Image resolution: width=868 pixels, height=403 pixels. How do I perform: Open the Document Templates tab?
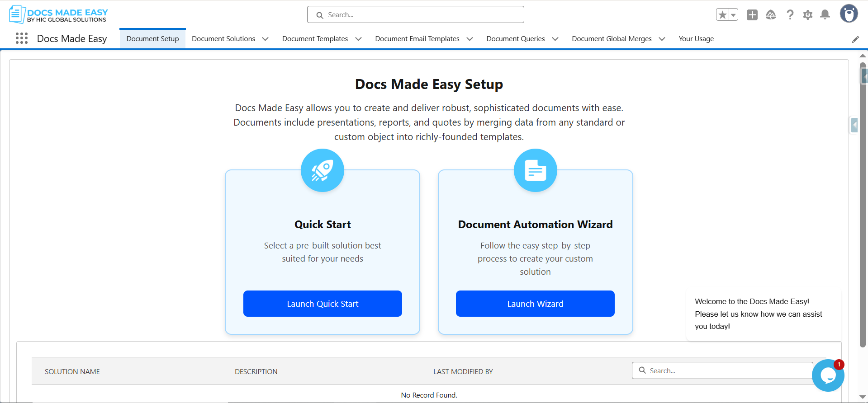tap(315, 39)
